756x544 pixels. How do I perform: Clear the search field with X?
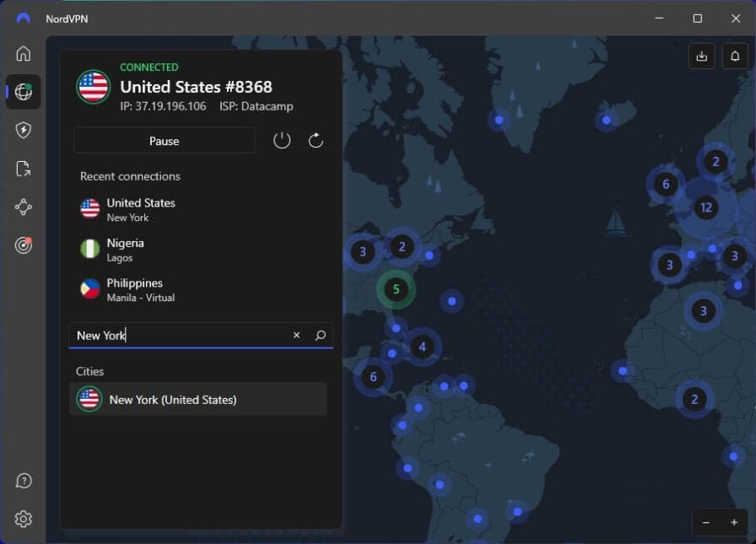pyautogui.click(x=296, y=335)
